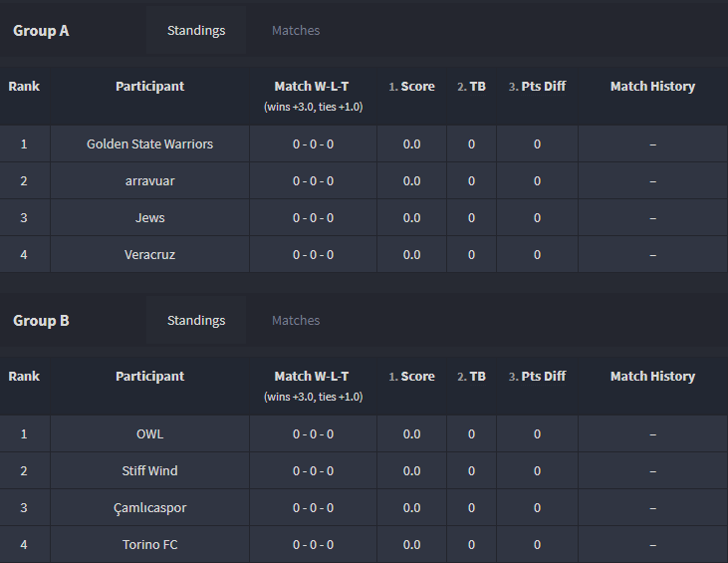Click the arravuar participant row
This screenshot has height=563, width=728.
tap(364, 180)
